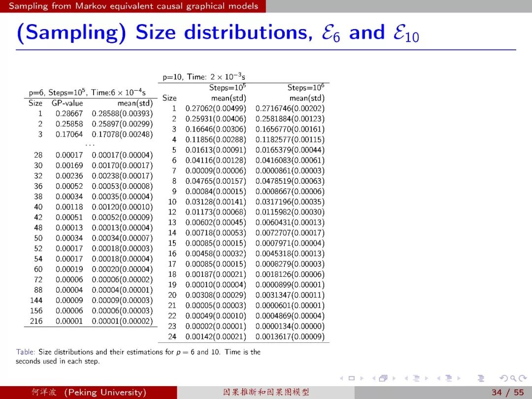Select the p=10 Time header text
This screenshot has width=532, height=399.
[x=204, y=77]
